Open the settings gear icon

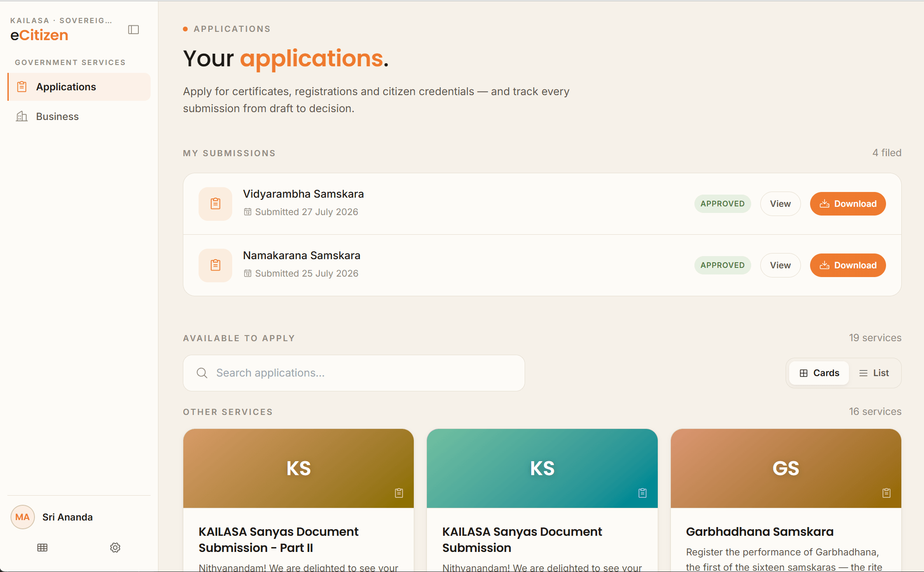[115, 548]
